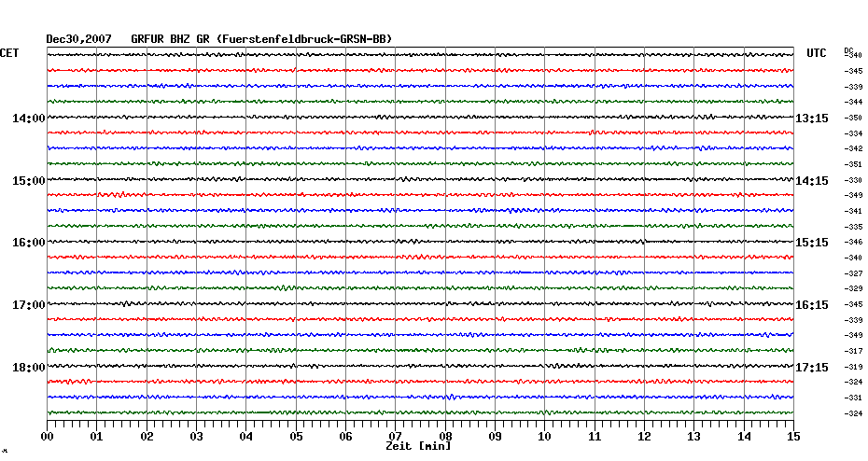
Task: Select minute tick label "12" on time axis
Action: coord(644,437)
